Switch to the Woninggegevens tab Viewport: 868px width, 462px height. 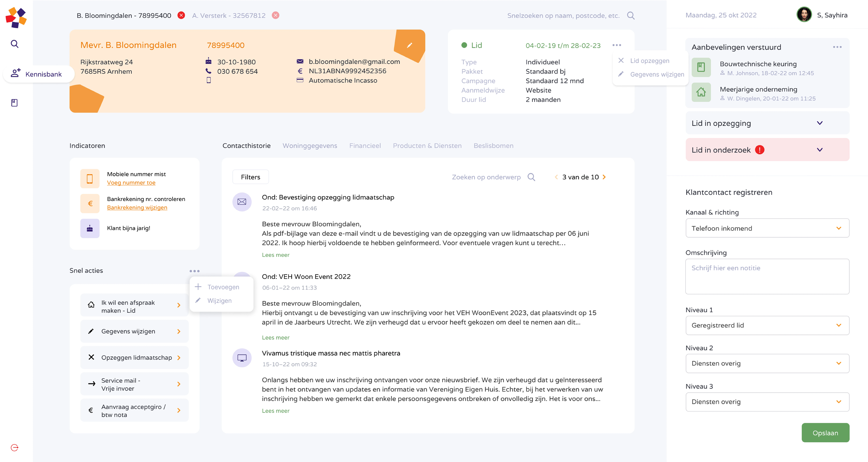[x=310, y=146]
